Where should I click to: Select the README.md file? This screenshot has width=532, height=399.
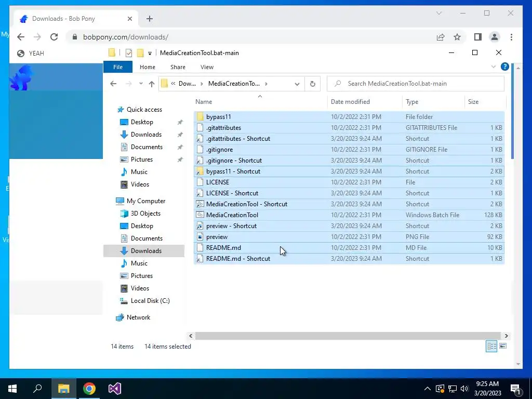(x=349, y=248)
